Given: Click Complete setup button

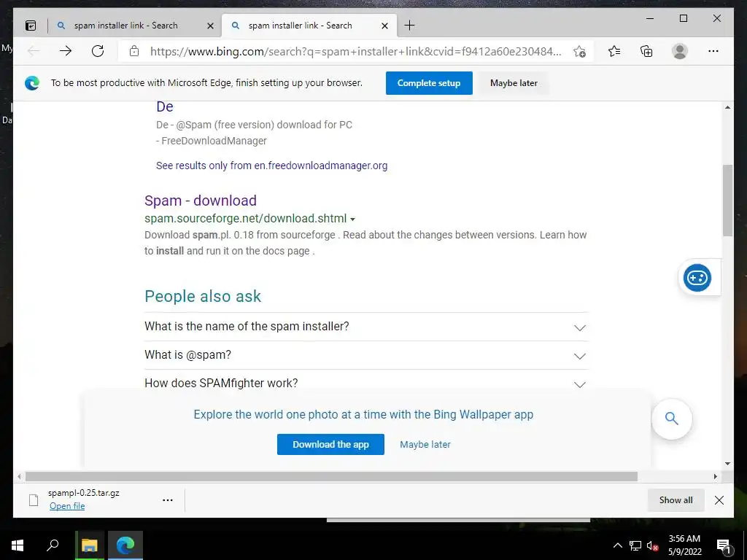Looking at the screenshot, I should [x=429, y=83].
